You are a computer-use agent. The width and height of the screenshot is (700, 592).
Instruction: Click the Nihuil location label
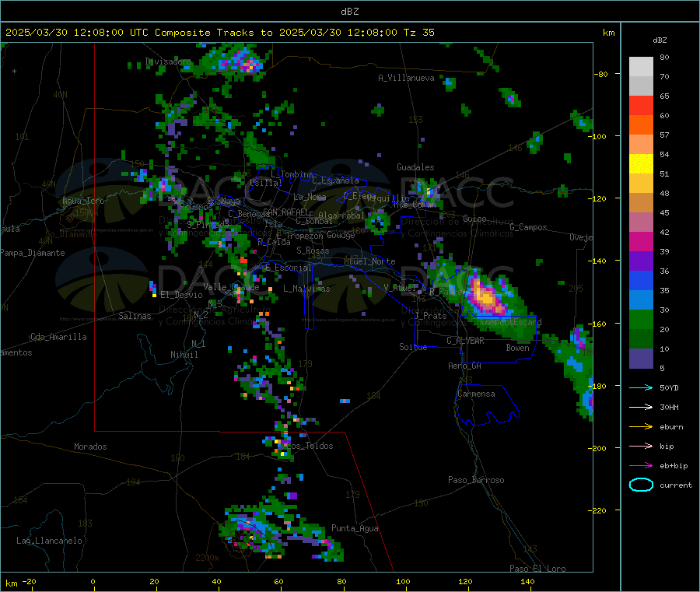pyautogui.click(x=184, y=355)
